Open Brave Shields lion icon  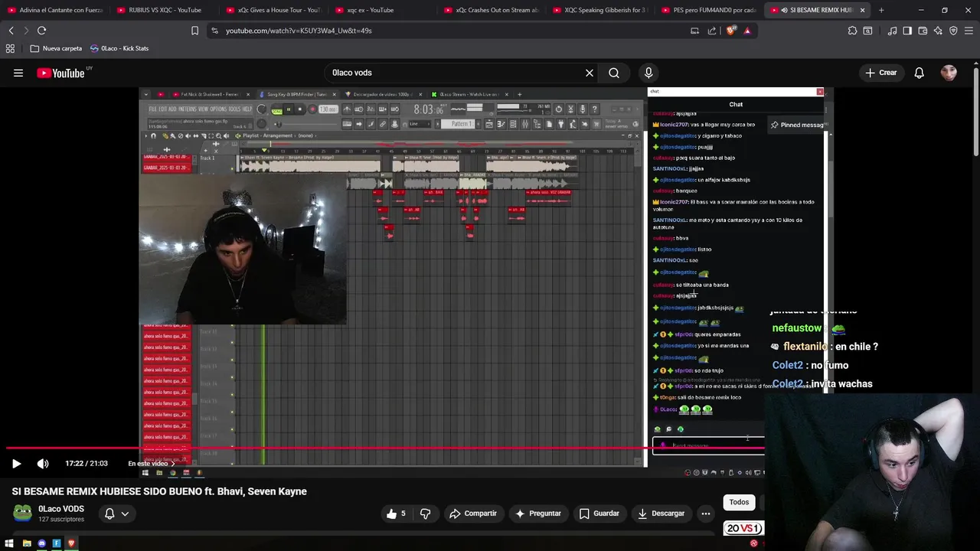[x=730, y=31]
